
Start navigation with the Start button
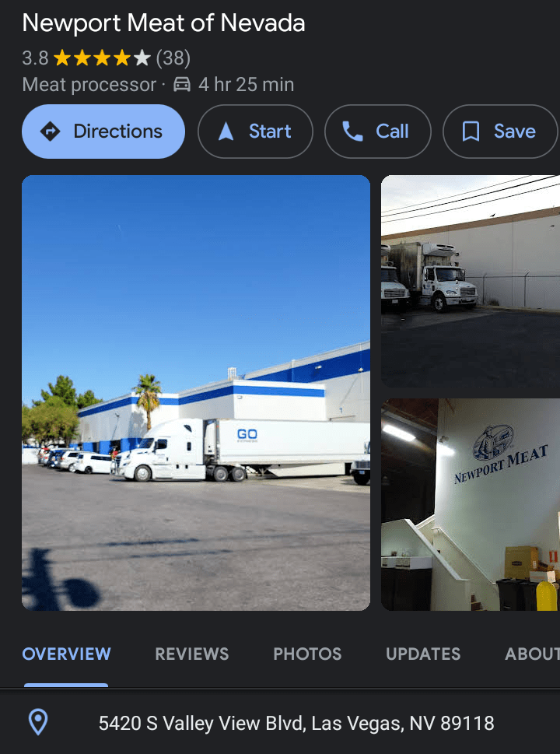point(255,132)
